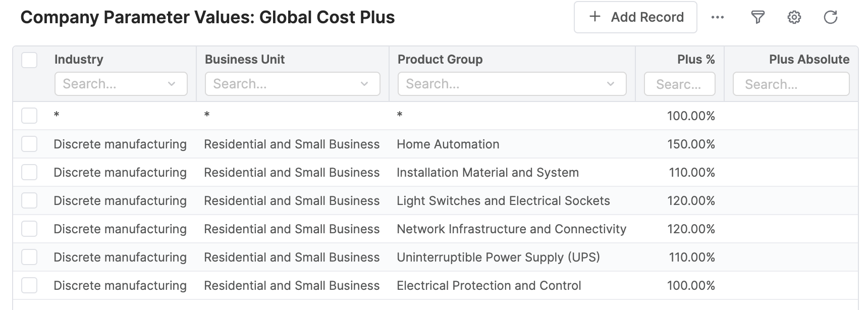This screenshot has height=310, width=868.
Task: Toggle the select-all header checkbox
Action: (29, 60)
